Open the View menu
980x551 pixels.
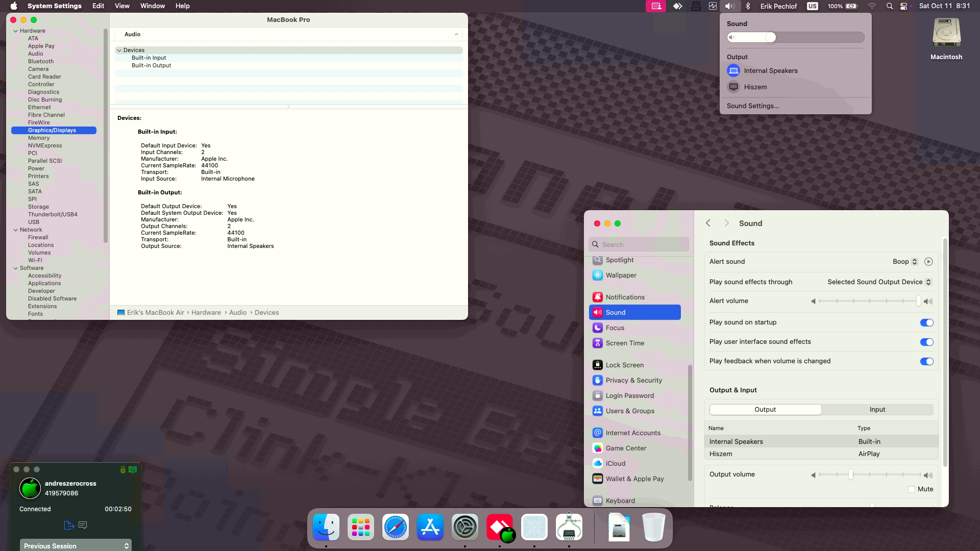[x=122, y=6]
